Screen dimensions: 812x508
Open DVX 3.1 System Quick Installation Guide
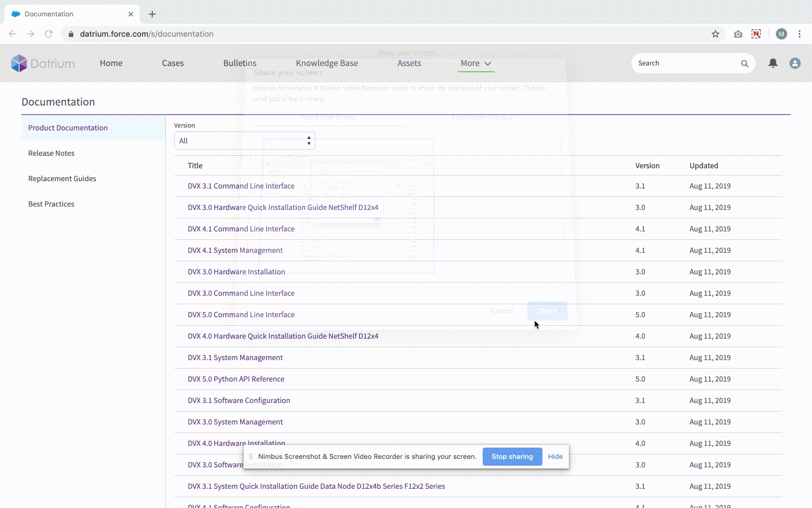[x=316, y=486]
